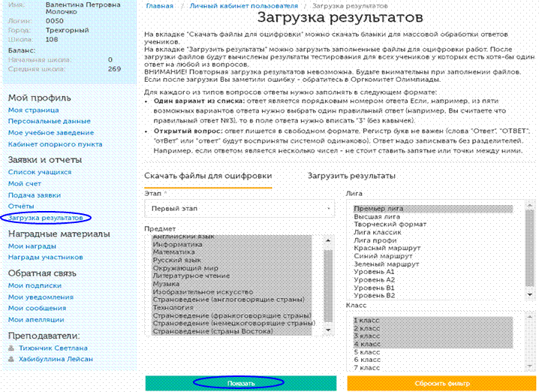The height and width of the screenshot is (392, 539).
Task: Click down arrow of Предмет list scrollbar
Action: [x=328, y=330]
